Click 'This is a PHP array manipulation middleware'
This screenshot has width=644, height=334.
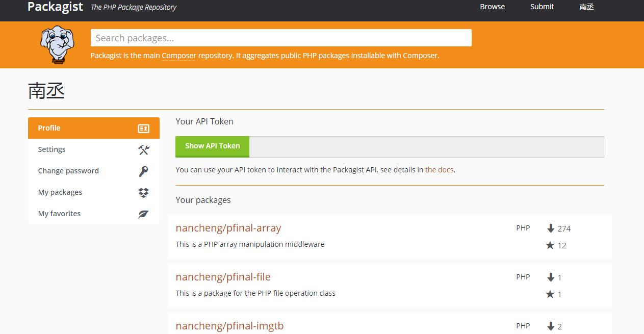pos(250,244)
